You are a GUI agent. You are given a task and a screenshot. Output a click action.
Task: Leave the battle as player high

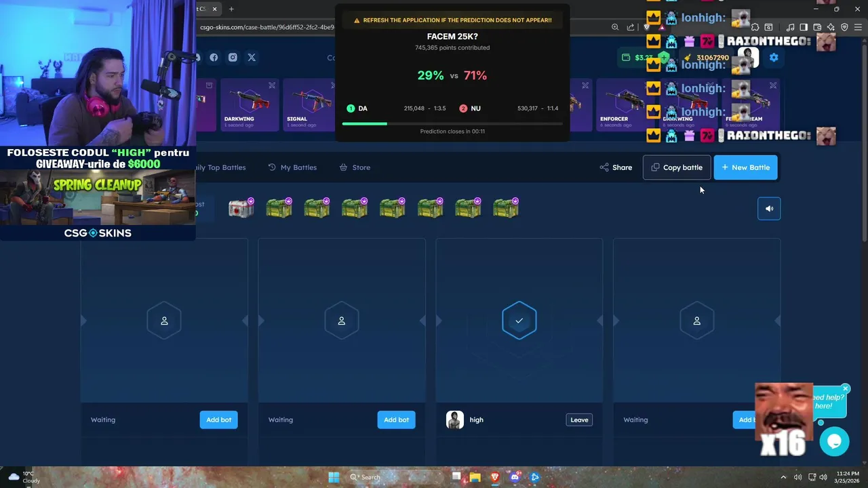579,420
